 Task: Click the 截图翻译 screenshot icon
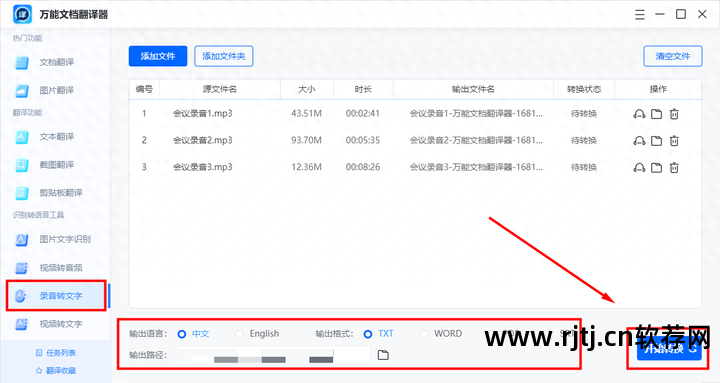[22, 165]
